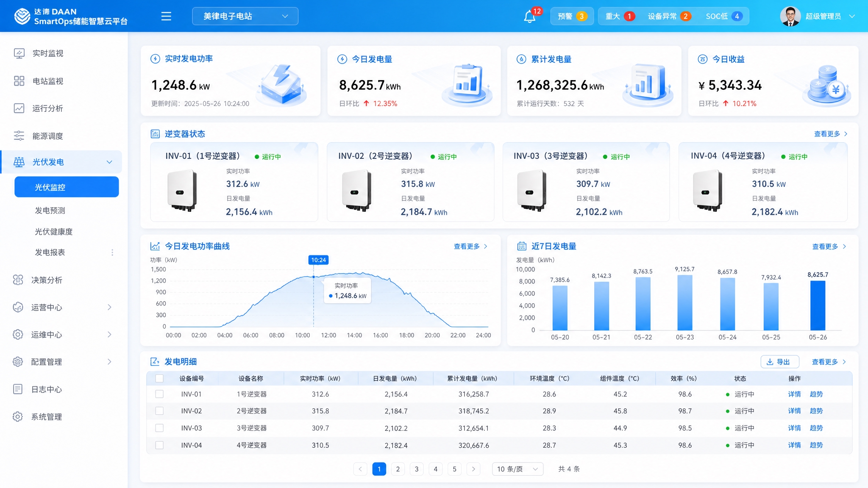Check the INV-04 row checkbox
This screenshot has height=488, width=868.
[x=159, y=445]
